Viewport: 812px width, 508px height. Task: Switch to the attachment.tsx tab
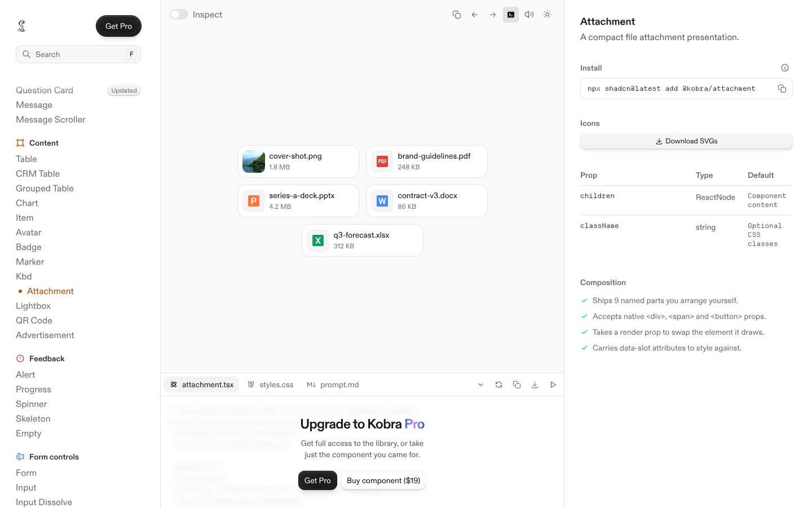[202, 385]
